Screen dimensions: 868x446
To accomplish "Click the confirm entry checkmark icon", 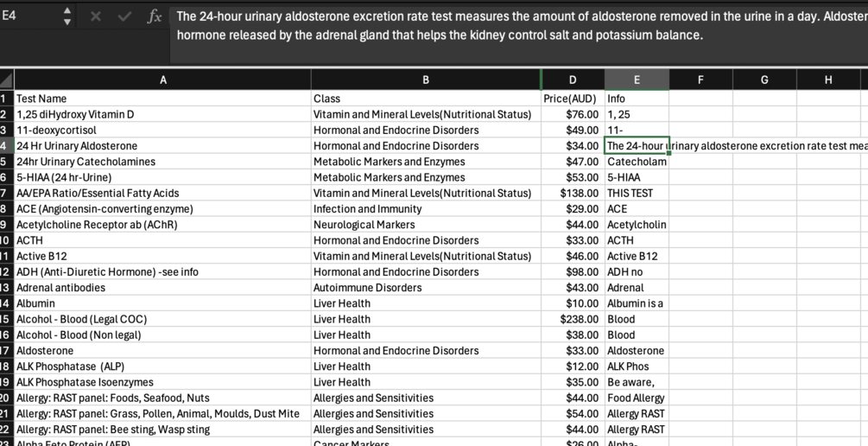I will click(124, 16).
